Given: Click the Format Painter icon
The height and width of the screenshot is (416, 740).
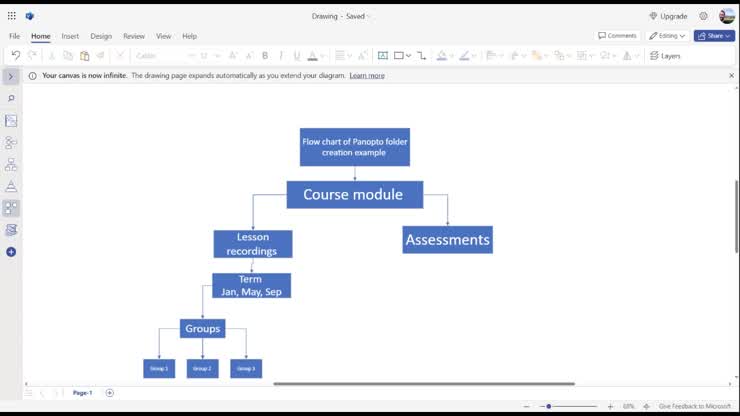Looking at the screenshot, I should (x=101, y=56).
